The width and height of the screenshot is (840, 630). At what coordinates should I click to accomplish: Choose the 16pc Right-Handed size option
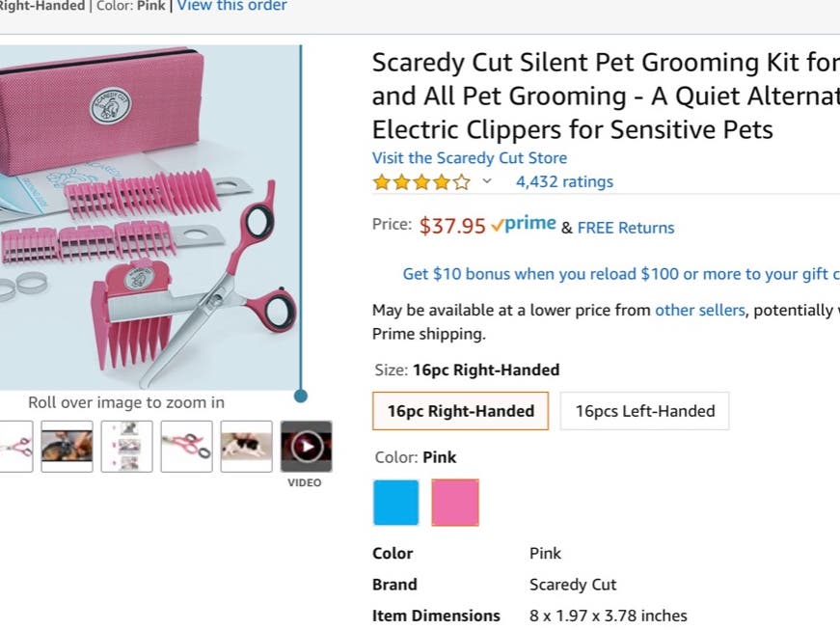click(461, 411)
